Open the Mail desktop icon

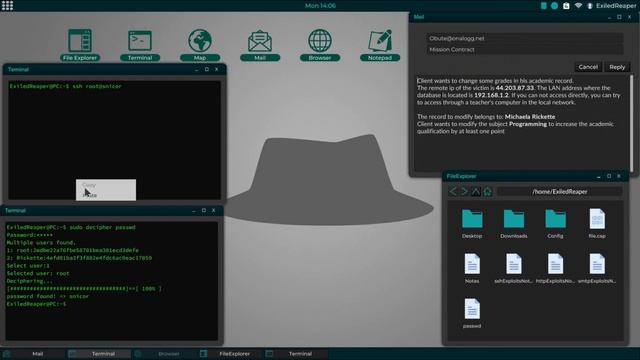[260, 45]
